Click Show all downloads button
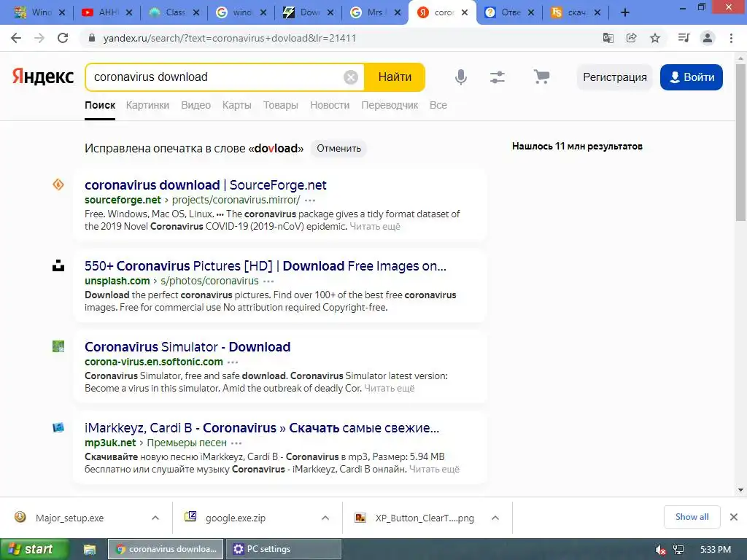 coord(692,517)
